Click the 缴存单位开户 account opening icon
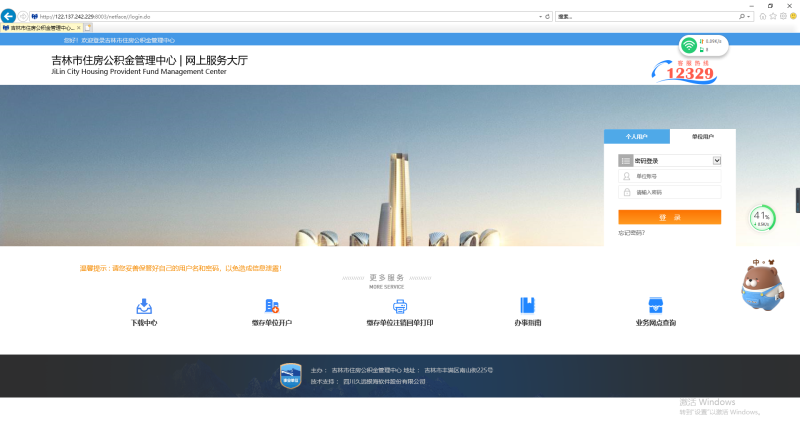Image resolution: width=800 pixels, height=437 pixels. (272, 306)
